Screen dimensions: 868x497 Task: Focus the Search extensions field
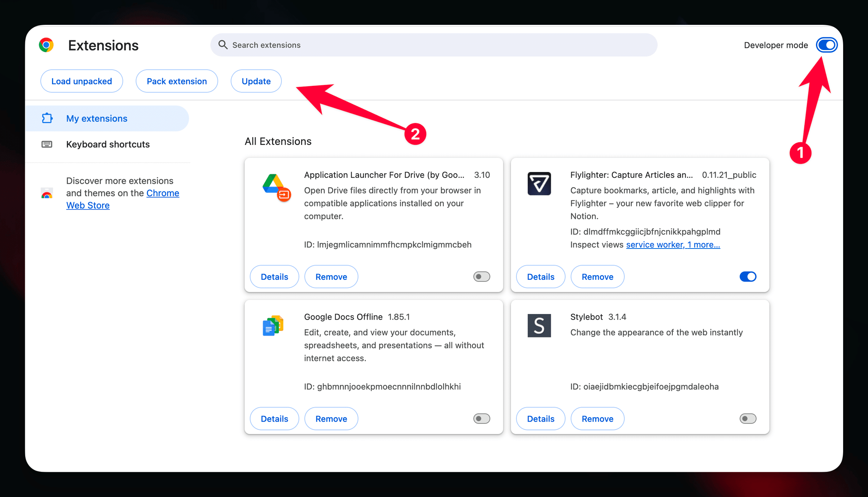pyautogui.click(x=433, y=45)
